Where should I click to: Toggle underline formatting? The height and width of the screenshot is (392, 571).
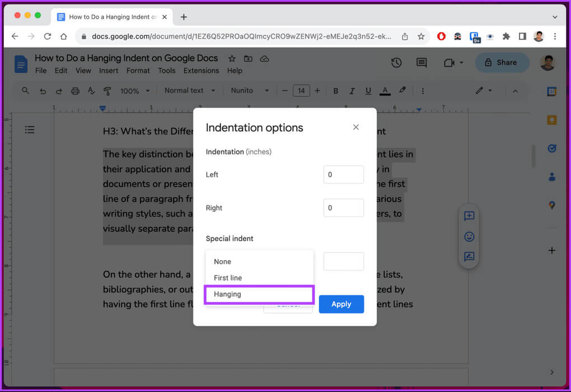368,91
